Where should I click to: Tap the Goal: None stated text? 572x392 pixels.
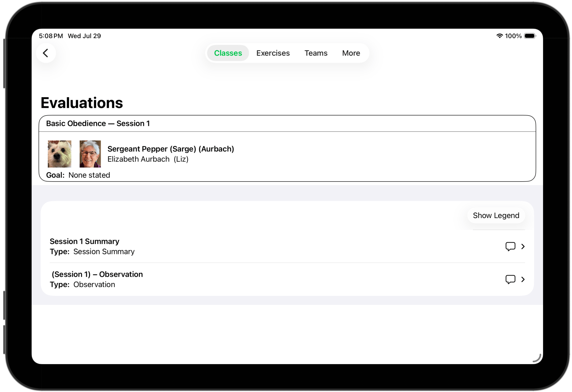78,175
